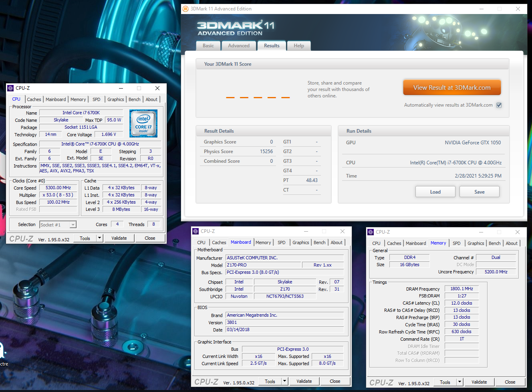
Task: Open Bench tab in CPU-Z memory window
Action: point(495,243)
